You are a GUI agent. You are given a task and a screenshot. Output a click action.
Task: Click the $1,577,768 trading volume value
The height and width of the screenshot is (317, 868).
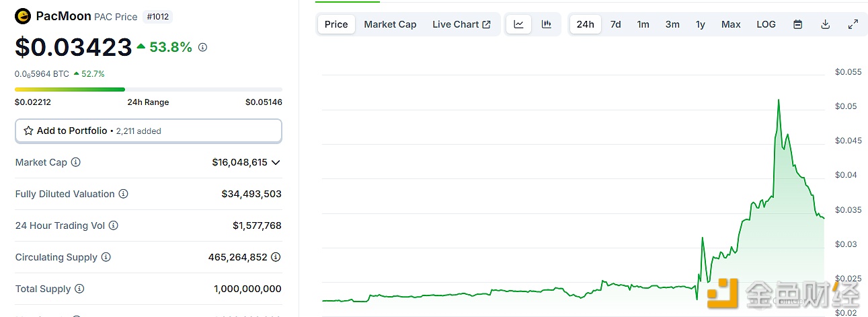click(x=258, y=225)
